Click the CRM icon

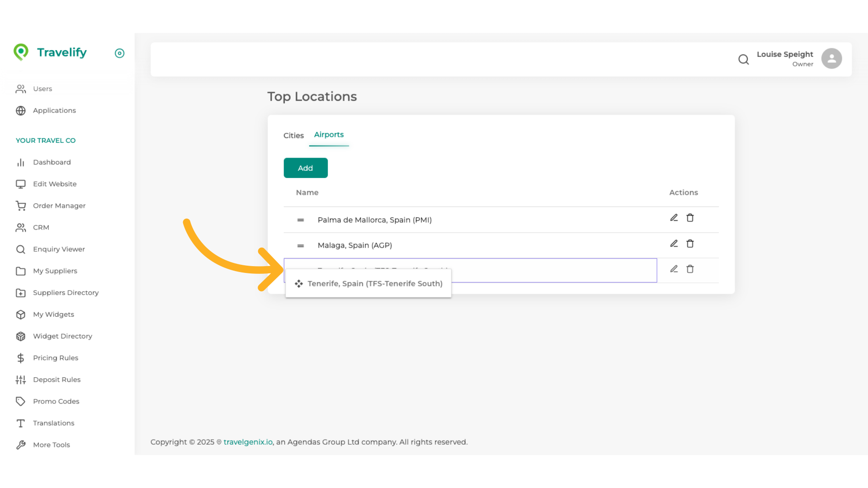21,227
